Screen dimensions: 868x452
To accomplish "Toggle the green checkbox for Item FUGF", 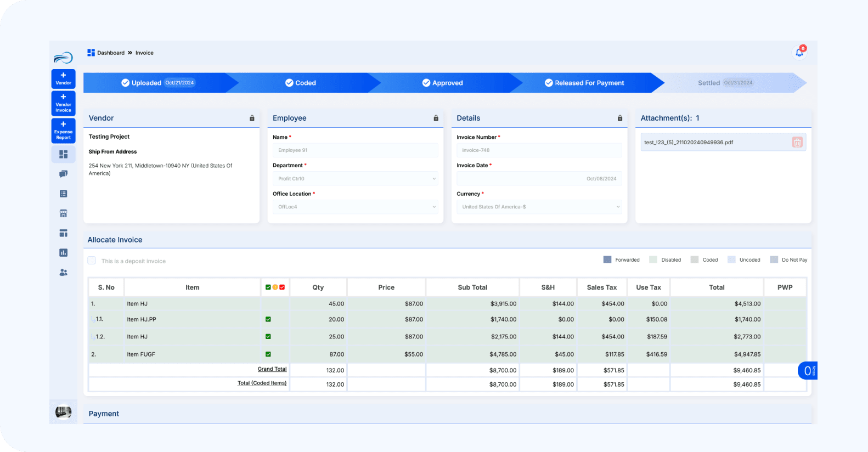I will 268,354.
